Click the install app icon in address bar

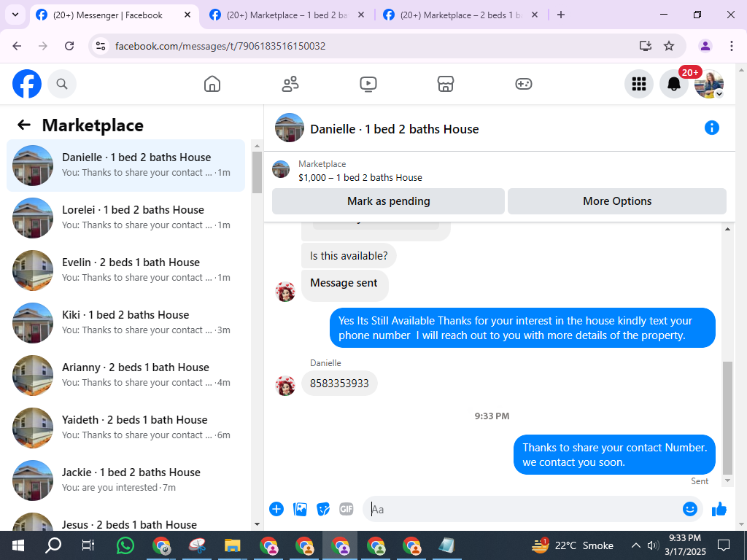click(645, 46)
